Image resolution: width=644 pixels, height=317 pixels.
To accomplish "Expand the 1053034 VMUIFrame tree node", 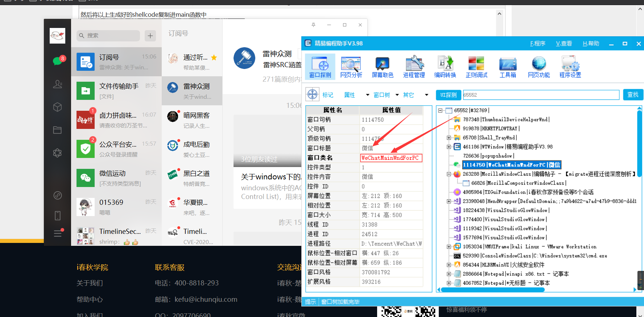I will coord(449,247).
